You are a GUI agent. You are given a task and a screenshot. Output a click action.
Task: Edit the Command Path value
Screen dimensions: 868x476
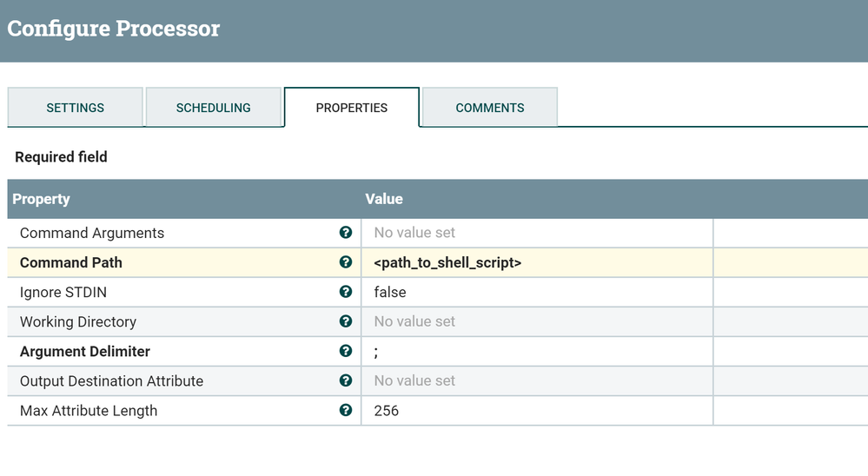click(x=536, y=262)
